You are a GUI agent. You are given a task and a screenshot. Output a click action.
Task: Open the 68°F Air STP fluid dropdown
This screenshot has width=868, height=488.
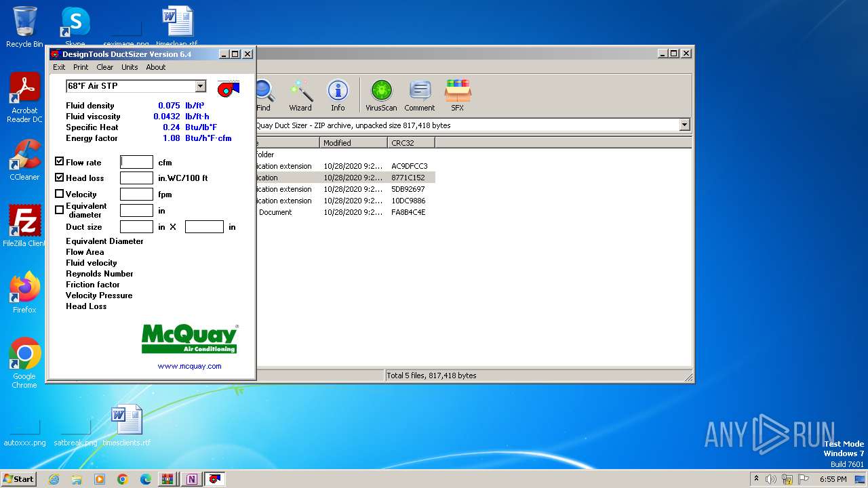(x=200, y=86)
